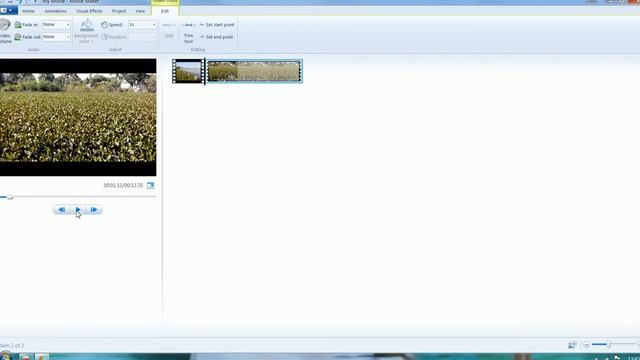Select the Edit tab under Video Tools
The image size is (640, 360).
(164, 11)
